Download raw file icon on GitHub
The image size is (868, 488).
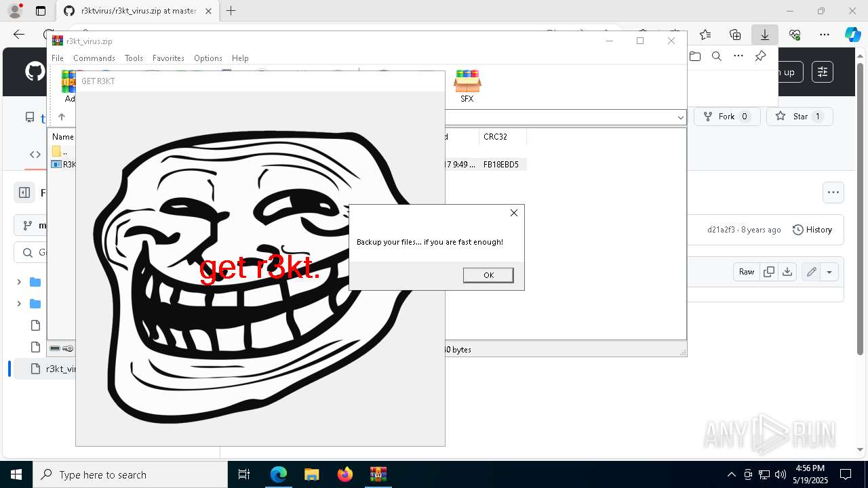[x=787, y=272]
